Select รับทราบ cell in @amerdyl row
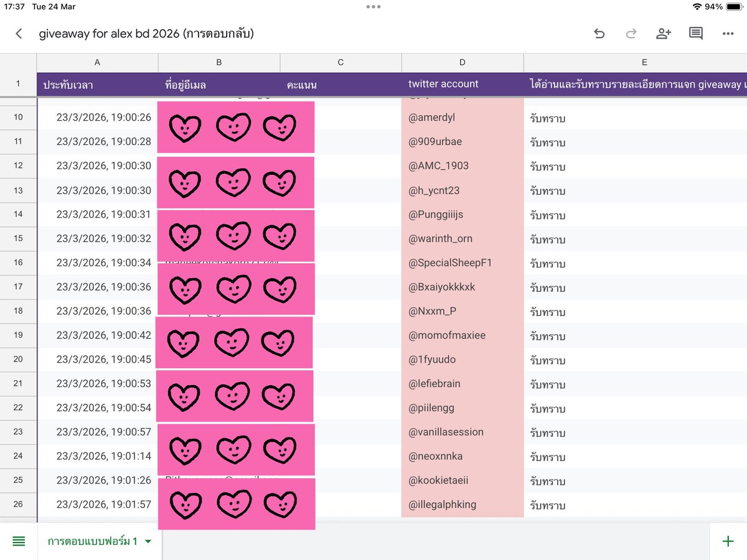This screenshot has width=747, height=560. 635,118
